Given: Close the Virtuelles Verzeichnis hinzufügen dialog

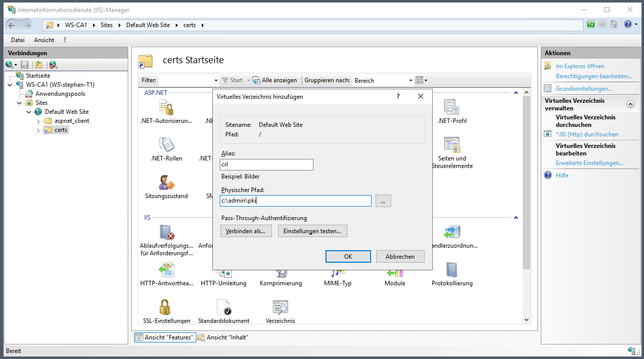Looking at the screenshot, I should coord(421,96).
